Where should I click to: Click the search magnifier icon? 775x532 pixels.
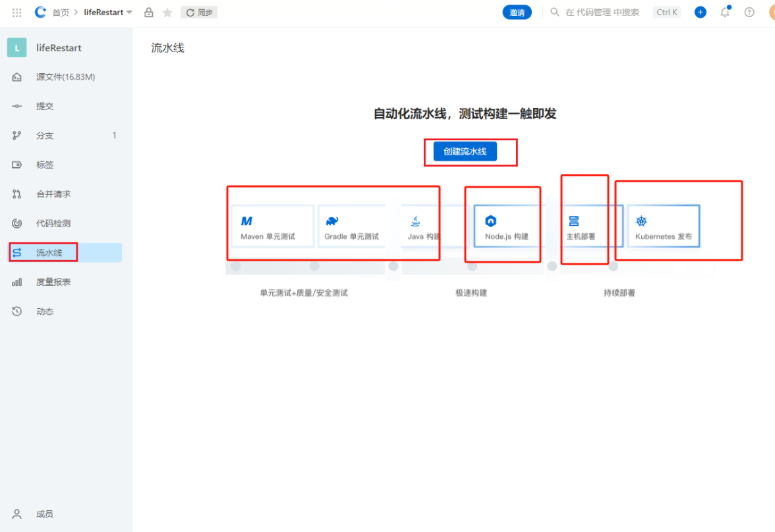(555, 12)
